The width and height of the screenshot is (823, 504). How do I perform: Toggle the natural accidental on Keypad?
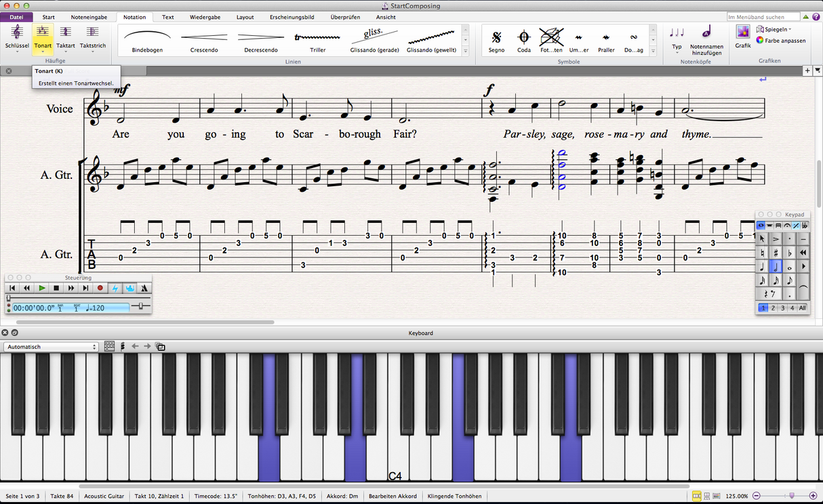click(x=763, y=253)
